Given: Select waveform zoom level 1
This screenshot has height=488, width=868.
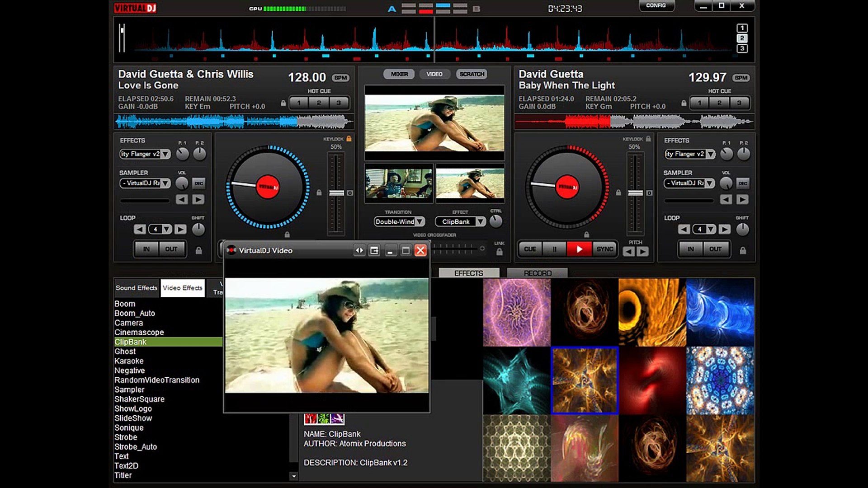Looking at the screenshot, I should (x=742, y=28).
